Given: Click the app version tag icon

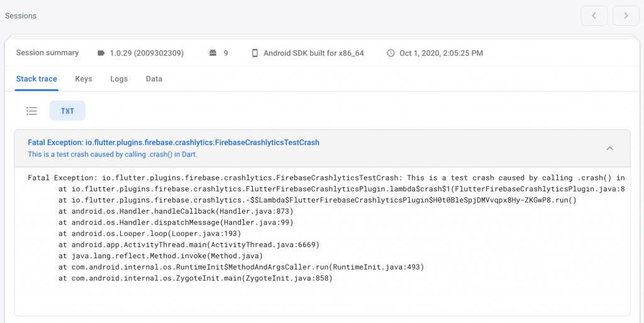Looking at the screenshot, I should (101, 53).
